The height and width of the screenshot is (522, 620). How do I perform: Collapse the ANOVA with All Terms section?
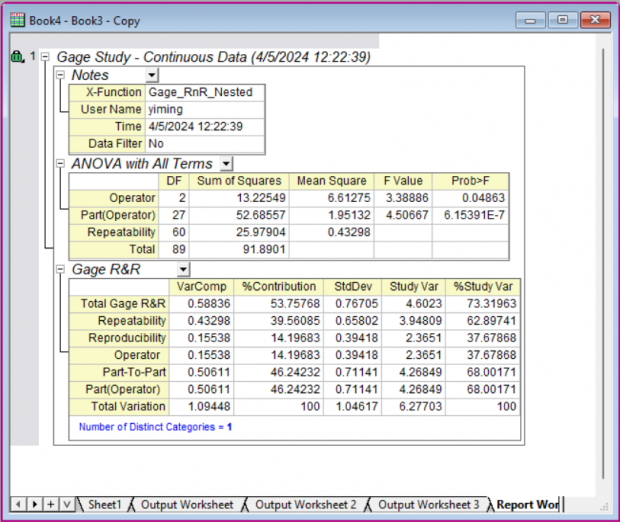[60, 163]
